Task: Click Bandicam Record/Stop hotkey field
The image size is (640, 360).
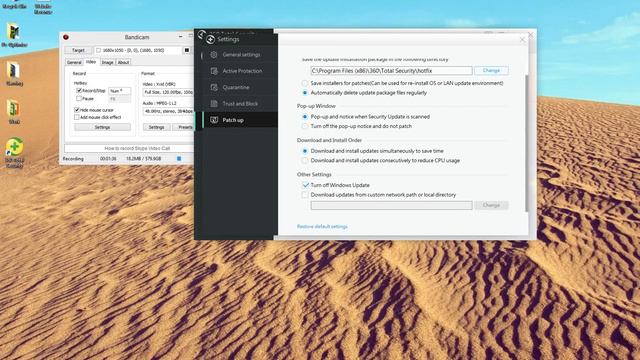Action: [x=120, y=91]
